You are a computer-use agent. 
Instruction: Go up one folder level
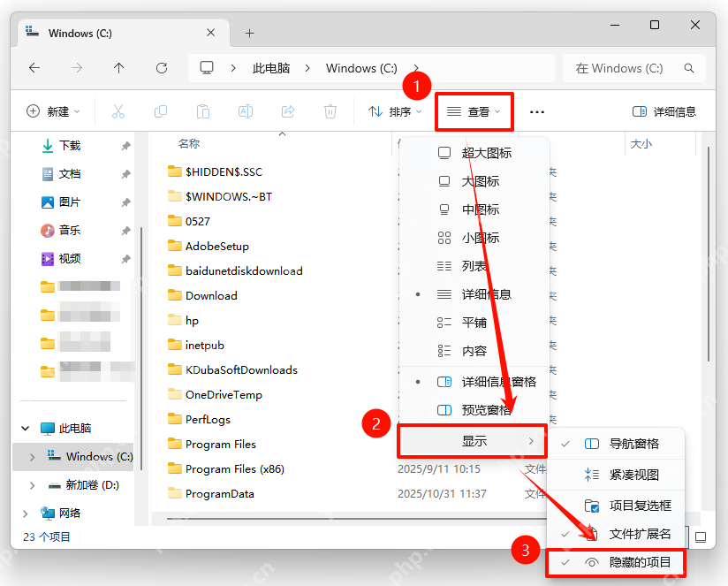119,68
